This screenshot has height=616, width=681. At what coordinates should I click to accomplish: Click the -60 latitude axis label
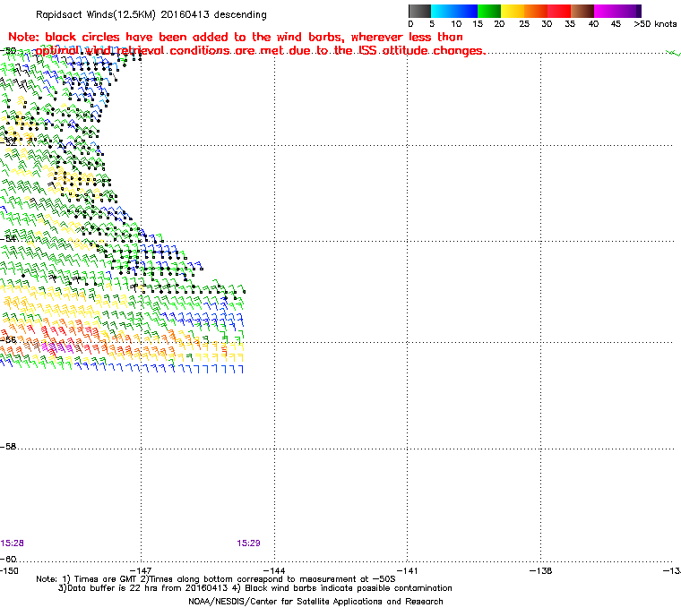pyautogui.click(x=8, y=560)
